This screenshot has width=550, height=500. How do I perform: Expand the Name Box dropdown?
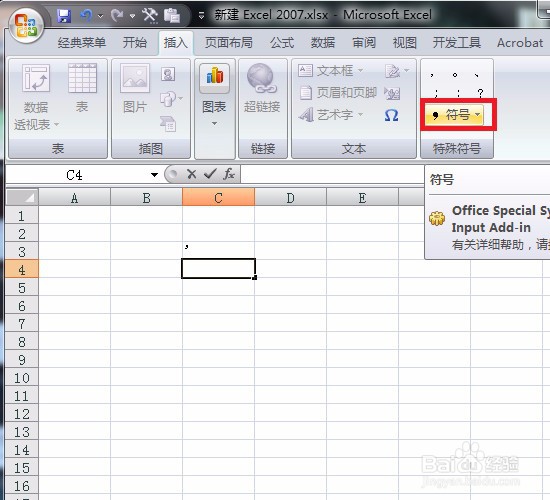(154, 175)
